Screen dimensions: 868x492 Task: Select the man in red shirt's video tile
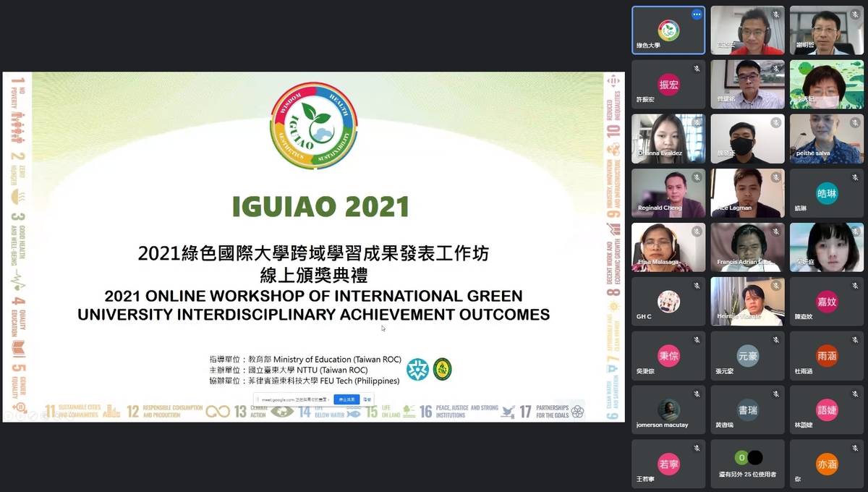pyautogui.click(x=747, y=30)
